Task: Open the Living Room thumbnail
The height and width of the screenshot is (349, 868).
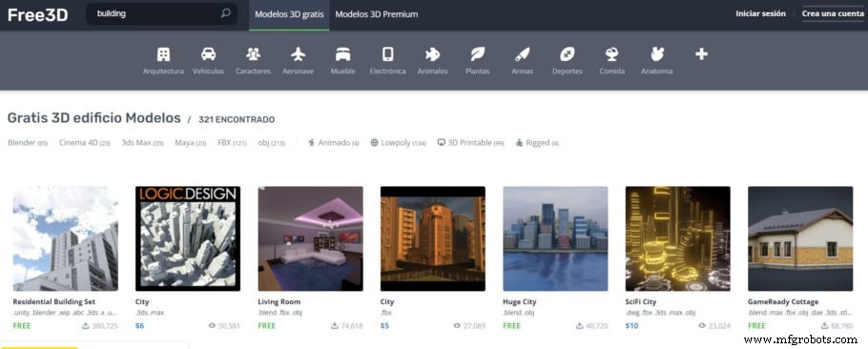Action: click(x=311, y=238)
